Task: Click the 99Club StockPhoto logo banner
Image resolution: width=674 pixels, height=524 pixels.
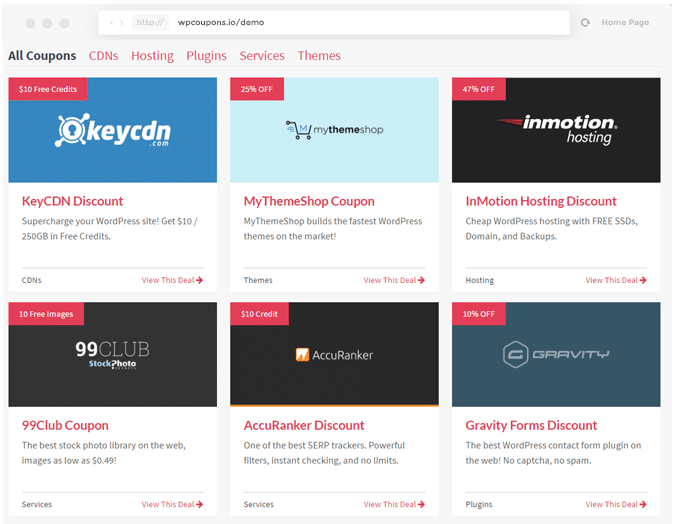Action: point(113,354)
